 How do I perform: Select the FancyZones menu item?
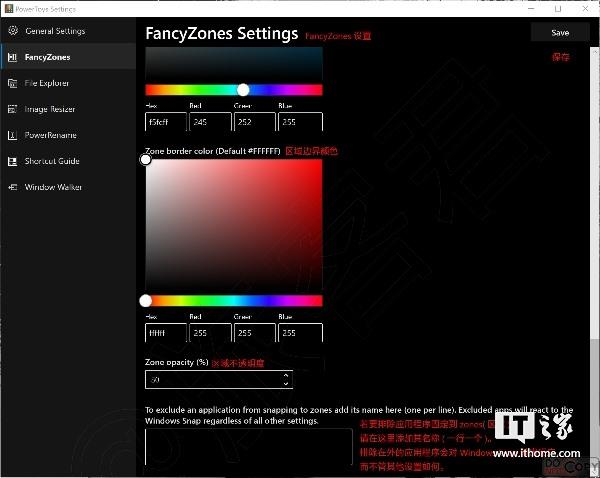point(68,57)
